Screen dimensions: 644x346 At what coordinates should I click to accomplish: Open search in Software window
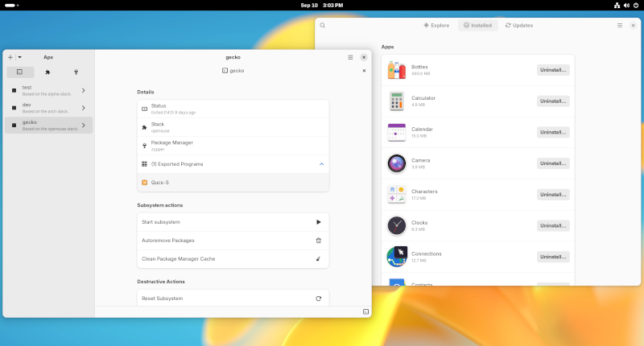pos(323,26)
